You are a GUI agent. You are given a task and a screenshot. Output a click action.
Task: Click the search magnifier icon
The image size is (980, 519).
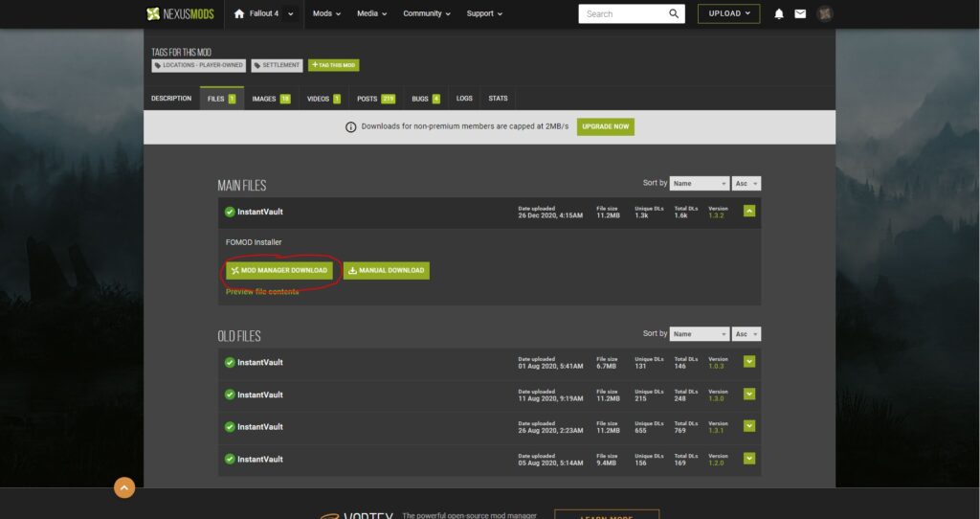click(674, 13)
